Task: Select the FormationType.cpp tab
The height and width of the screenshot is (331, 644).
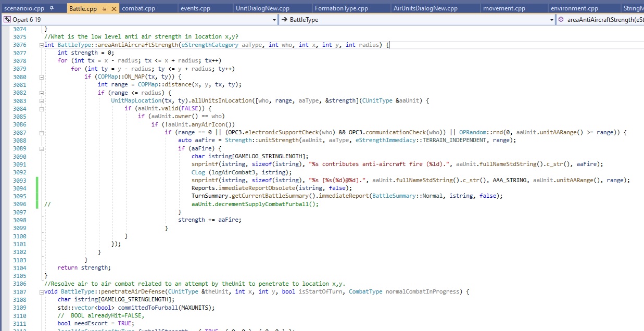Action: point(342,9)
